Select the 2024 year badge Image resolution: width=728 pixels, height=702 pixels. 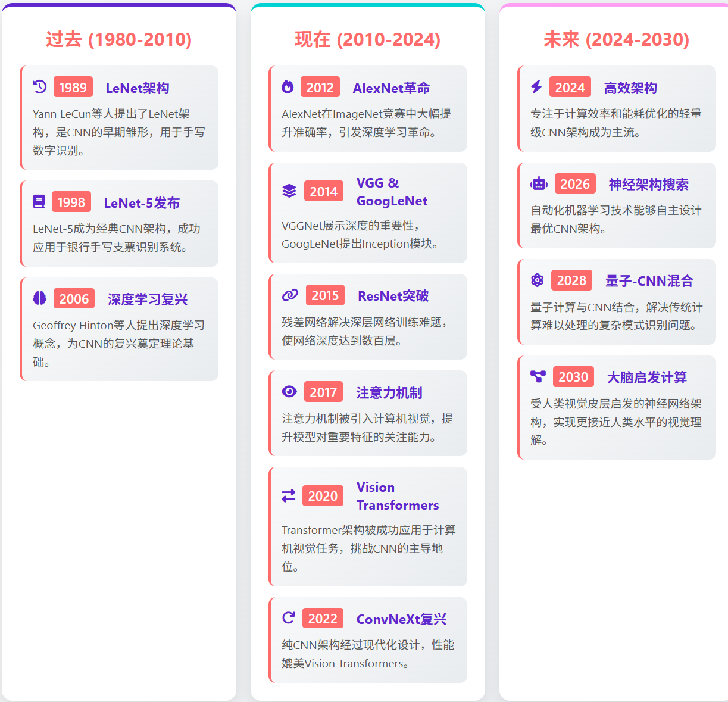(x=570, y=87)
